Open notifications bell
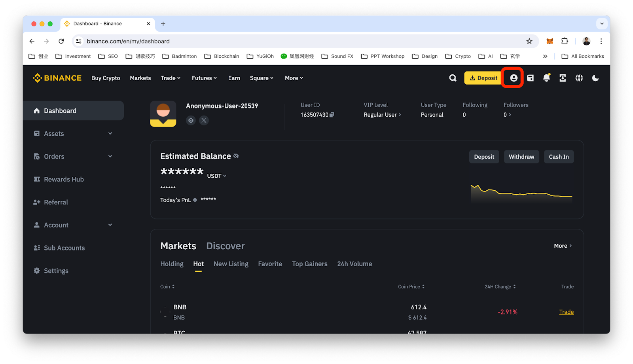This screenshot has width=633, height=364. (x=546, y=78)
